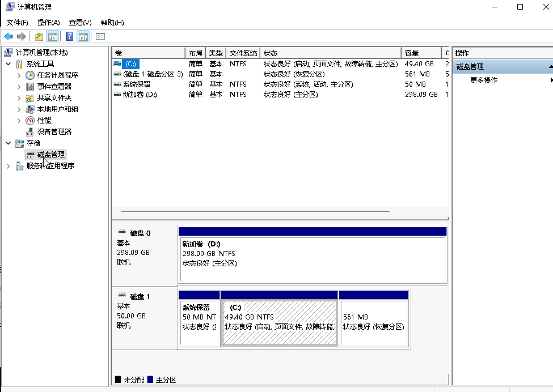This screenshot has width=553, height=392.
Task: Click the Back arrow toolbar icon
Action: pyautogui.click(x=9, y=36)
